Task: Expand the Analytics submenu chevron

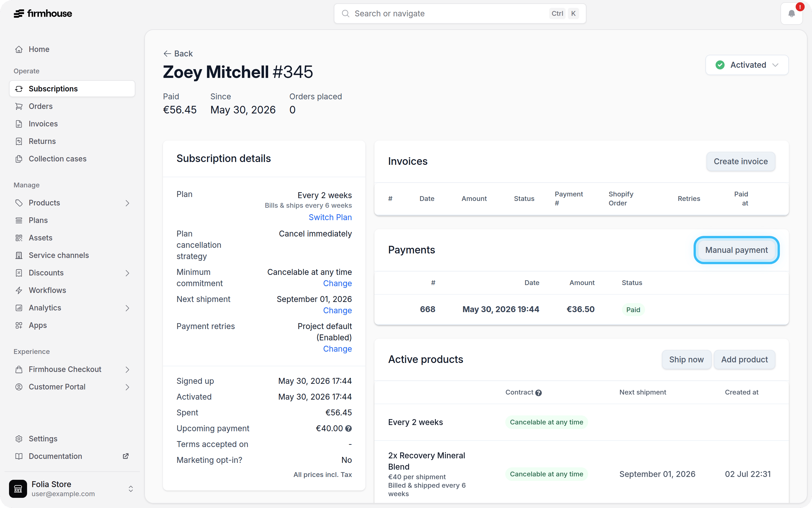Action: (127, 308)
